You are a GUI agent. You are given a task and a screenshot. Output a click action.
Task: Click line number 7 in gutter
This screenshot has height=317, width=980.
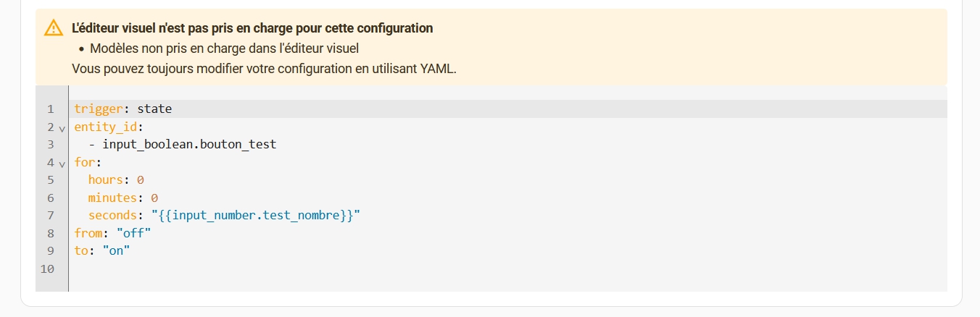51,215
